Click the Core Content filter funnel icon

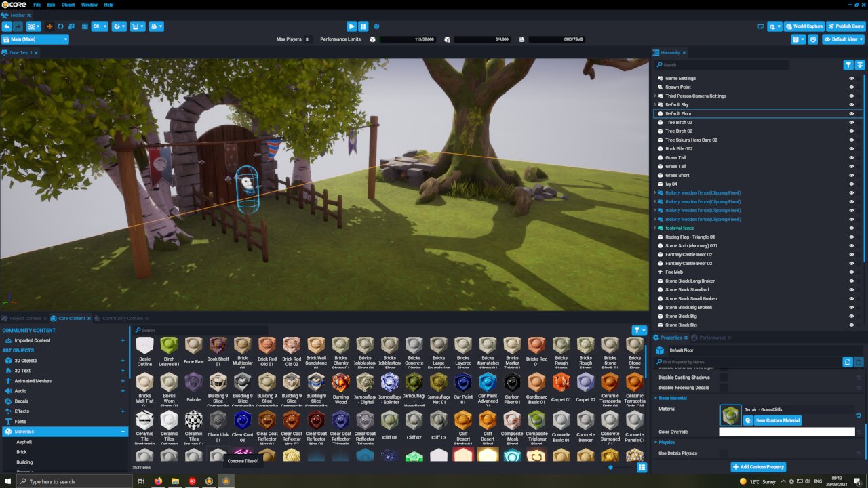[639, 331]
